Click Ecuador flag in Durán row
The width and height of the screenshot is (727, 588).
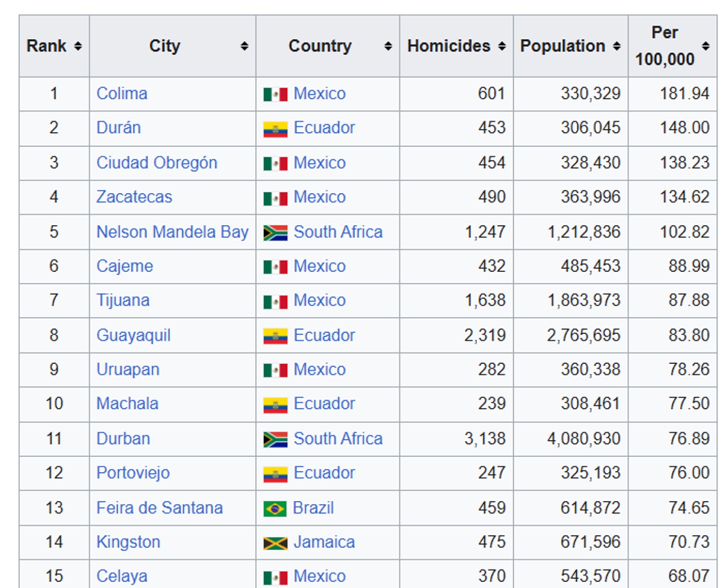coord(275,129)
